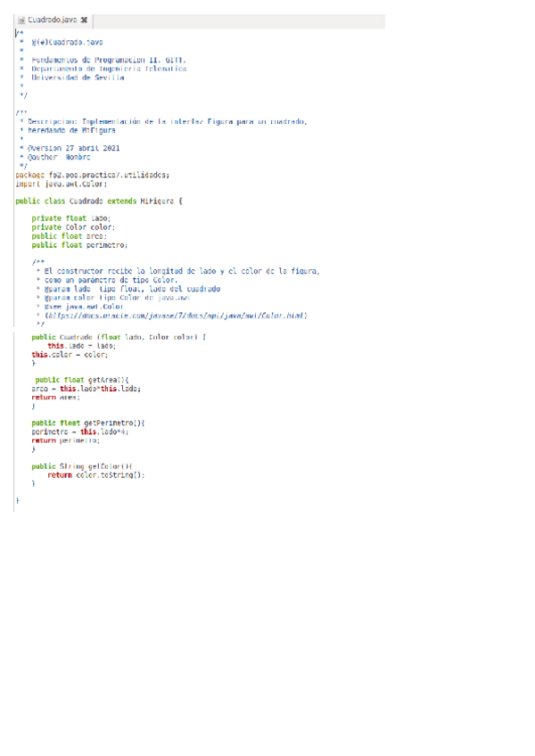This screenshot has height=756, width=535.
Task: Click the 'package fp2.poo.practica7.utilidades;' statement
Action: 92,175
